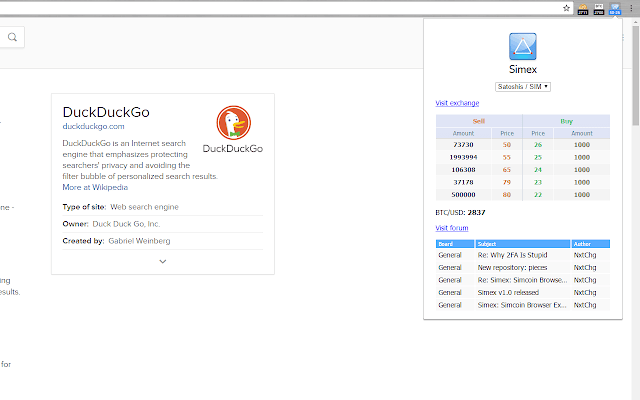Expand the DuckDuckGo info card chevron
The height and width of the screenshot is (400, 640).
click(162, 261)
